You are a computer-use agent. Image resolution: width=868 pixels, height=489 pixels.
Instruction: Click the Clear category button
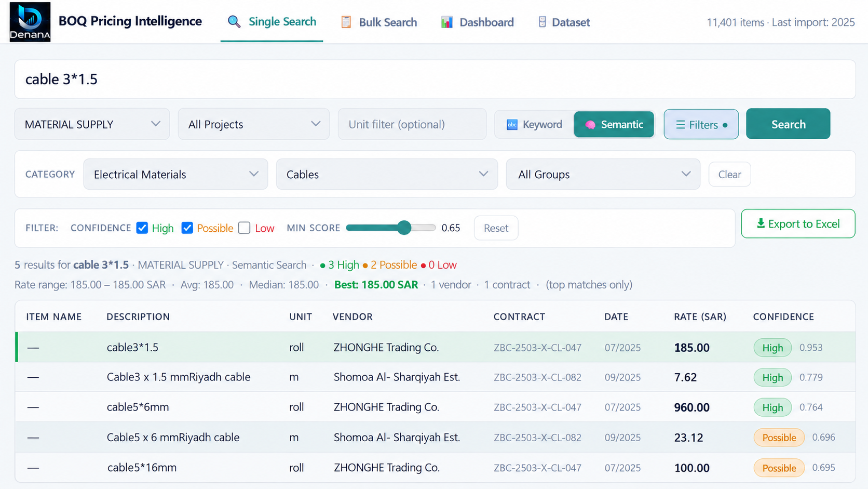(x=729, y=174)
